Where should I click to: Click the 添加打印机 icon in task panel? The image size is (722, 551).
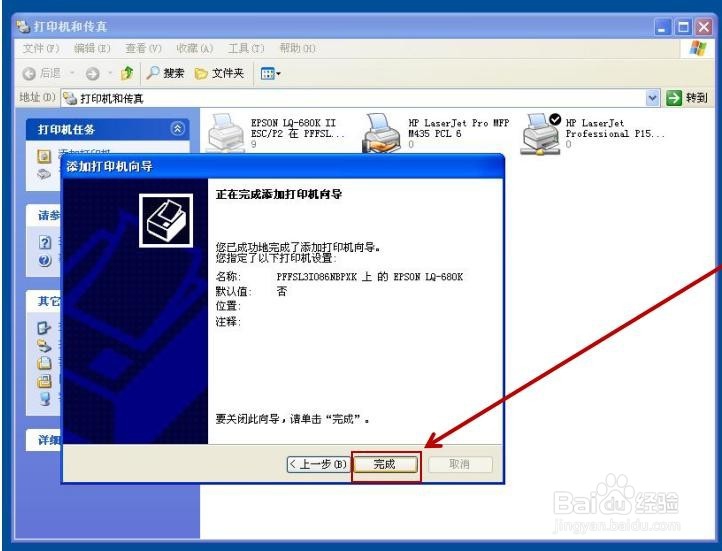point(44,156)
